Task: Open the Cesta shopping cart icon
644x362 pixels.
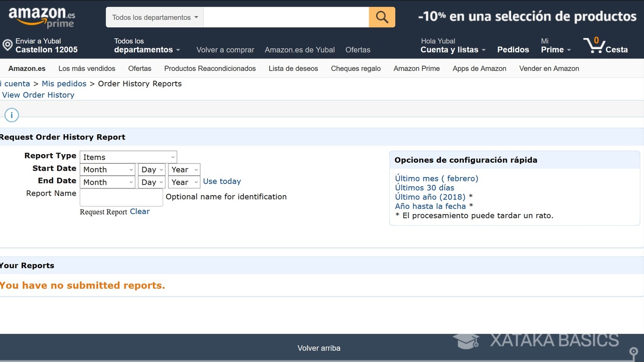Action: point(595,46)
